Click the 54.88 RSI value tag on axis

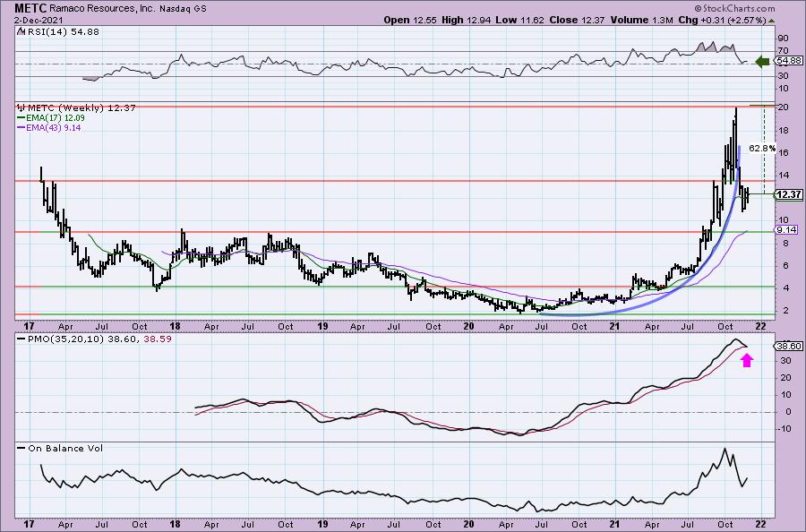pos(789,61)
